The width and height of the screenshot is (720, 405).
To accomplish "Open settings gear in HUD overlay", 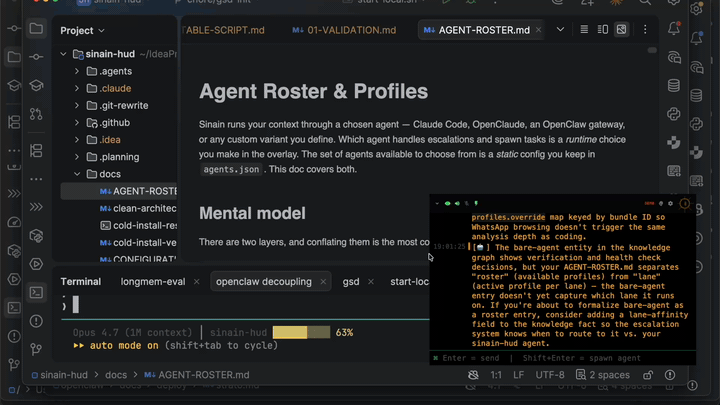I will click(x=670, y=203).
